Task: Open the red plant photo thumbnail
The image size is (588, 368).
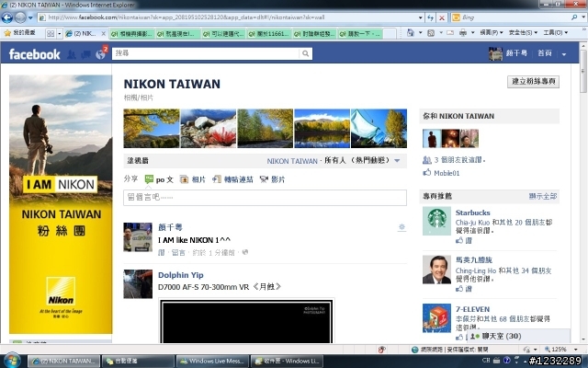Action: (209, 128)
